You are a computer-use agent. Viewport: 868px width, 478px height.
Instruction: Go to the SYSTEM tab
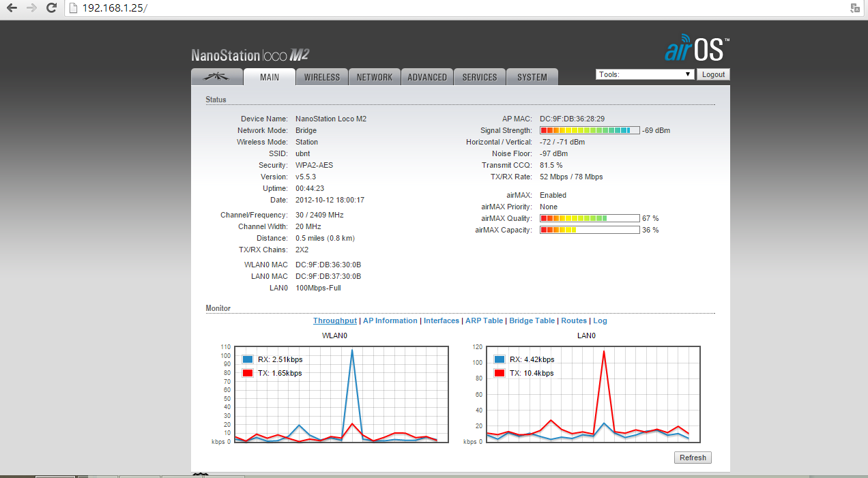[x=532, y=77]
